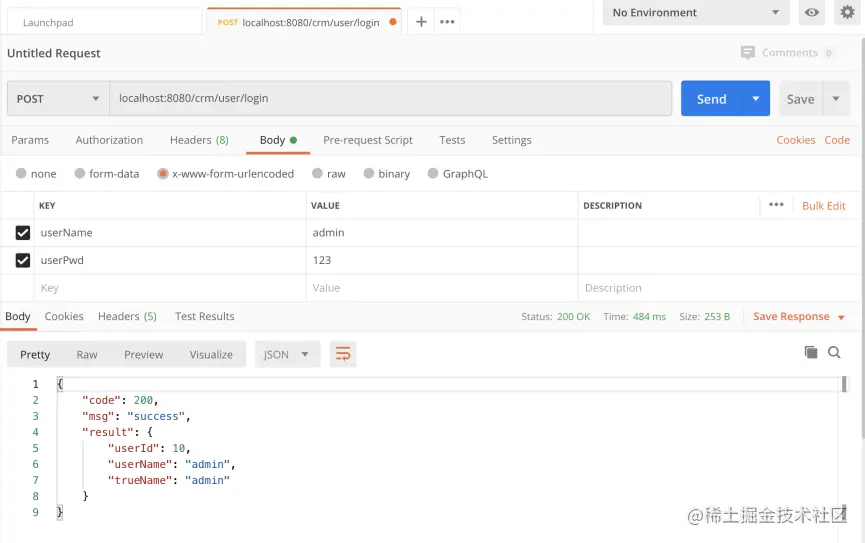Copy response body to clipboard icon
The image size is (865, 543).
[x=810, y=352]
